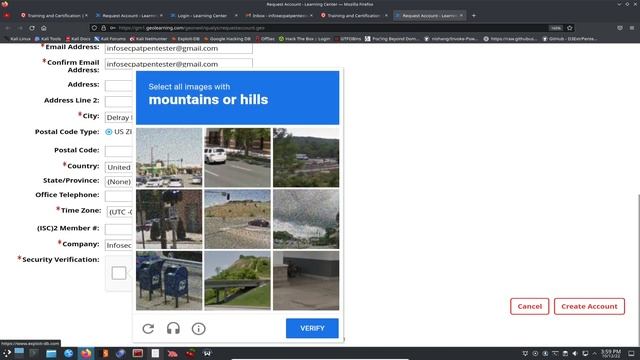
Task: Select captcha tile with parking lot and gas station
Action: point(169,158)
